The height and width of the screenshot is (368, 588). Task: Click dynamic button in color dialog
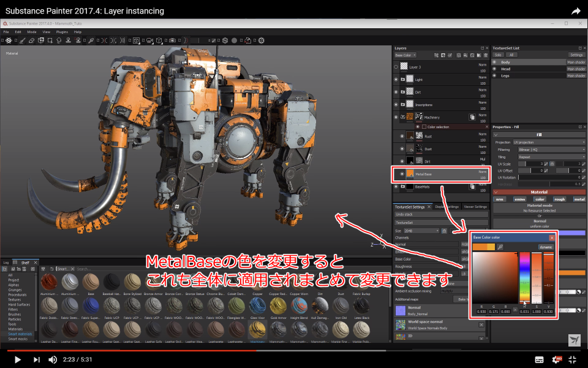pyautogui.click(x=546, y=247)
